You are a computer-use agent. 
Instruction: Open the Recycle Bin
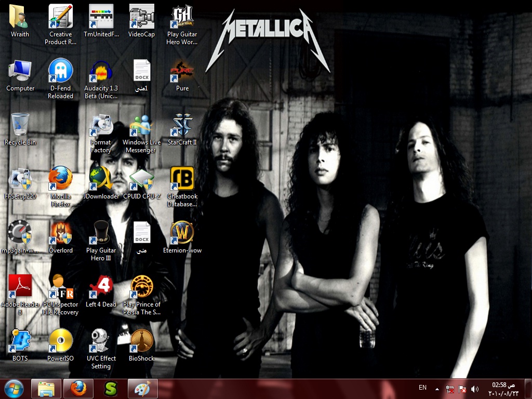click(x=20, y=126)
